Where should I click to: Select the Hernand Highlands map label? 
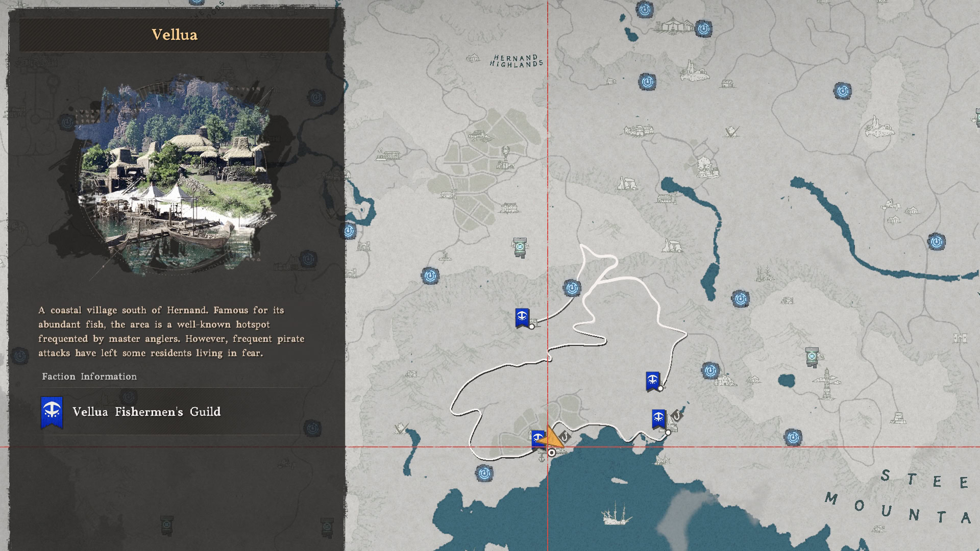click(516, 61)
